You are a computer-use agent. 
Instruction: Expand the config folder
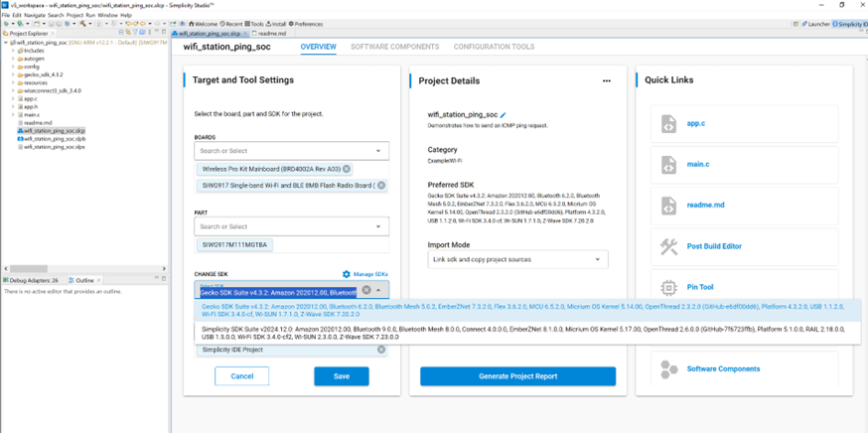click(x=13, y=67)
